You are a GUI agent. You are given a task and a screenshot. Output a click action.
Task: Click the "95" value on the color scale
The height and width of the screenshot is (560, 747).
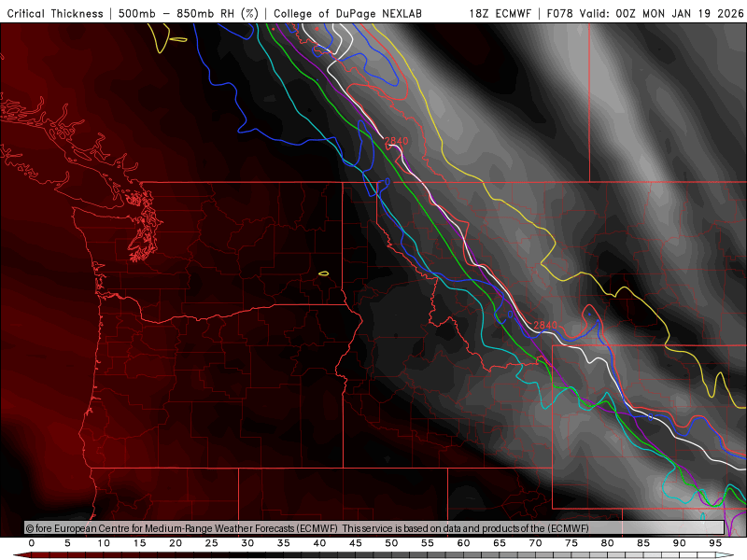tap(715, 543)
